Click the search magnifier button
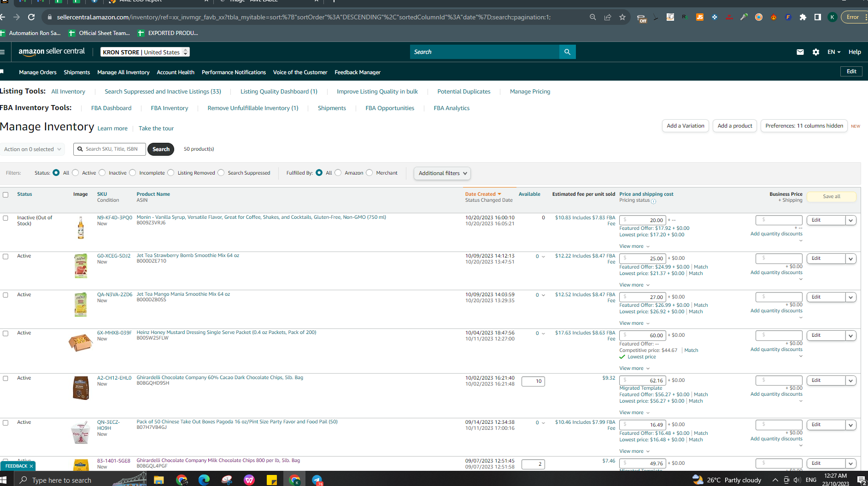 pos(567,52)
